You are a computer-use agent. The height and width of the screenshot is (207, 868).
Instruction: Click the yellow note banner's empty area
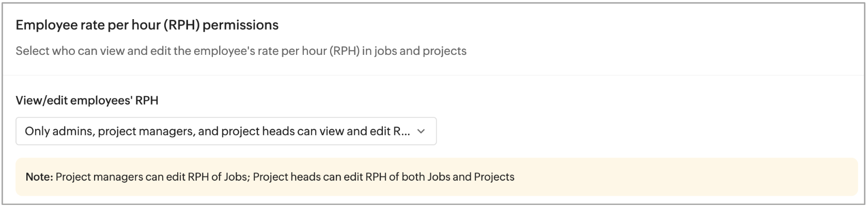[672, 177]
